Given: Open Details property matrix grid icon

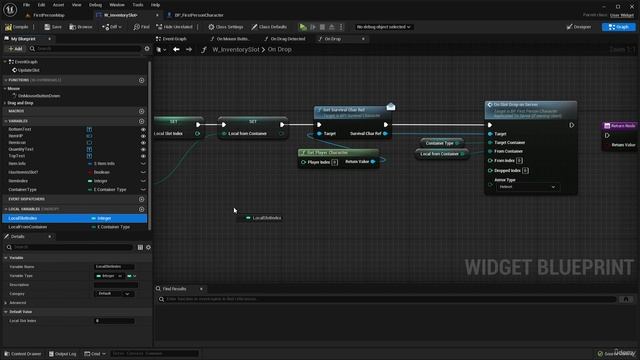Looking at the screenshot, I should [140, 247].
